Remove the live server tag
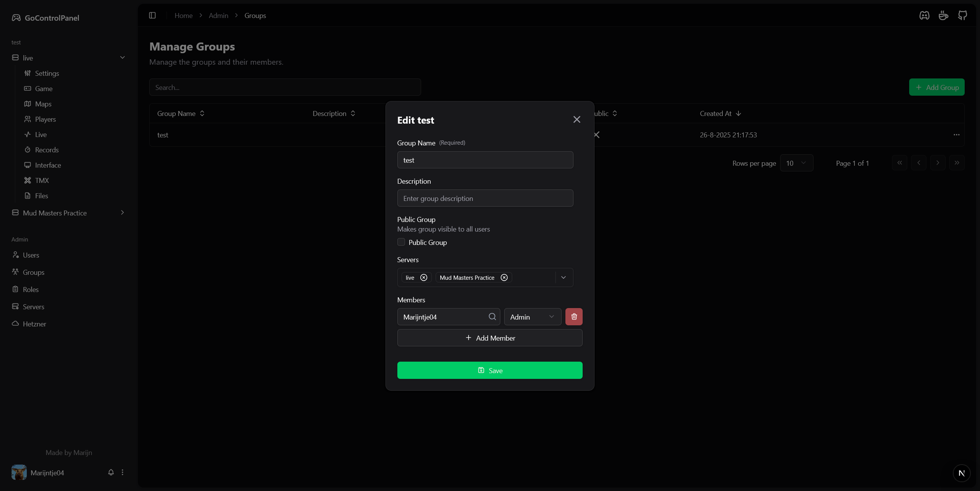Viewport: 980px width, 491px height. tap(423, 277)
